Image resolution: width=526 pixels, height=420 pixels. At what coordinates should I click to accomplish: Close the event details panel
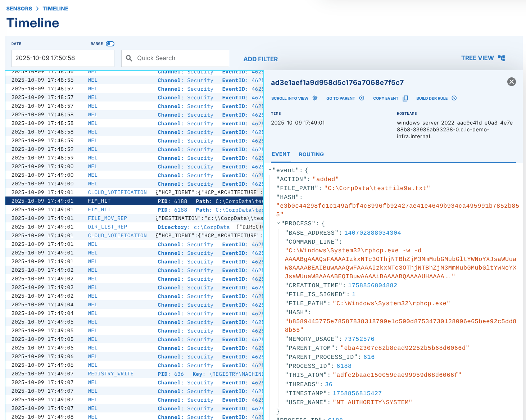(x=511, y=82)
